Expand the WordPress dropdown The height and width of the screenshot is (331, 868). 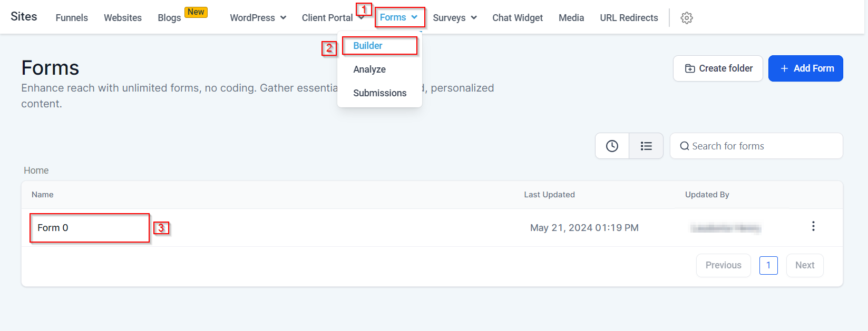coord(258,18)
